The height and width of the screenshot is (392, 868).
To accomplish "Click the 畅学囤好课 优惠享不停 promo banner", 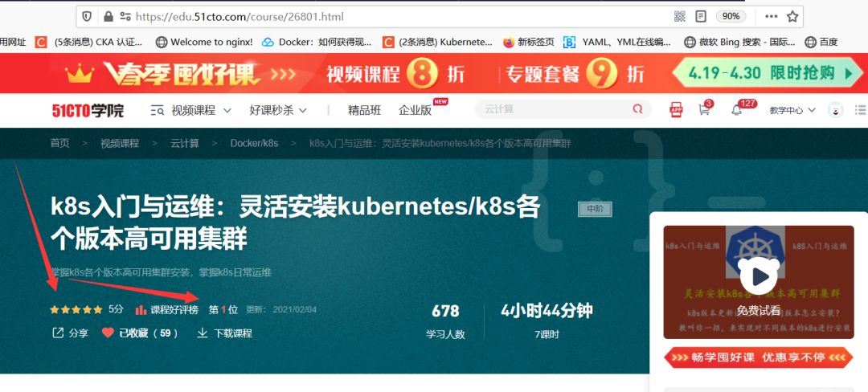I will coord(759,357).
